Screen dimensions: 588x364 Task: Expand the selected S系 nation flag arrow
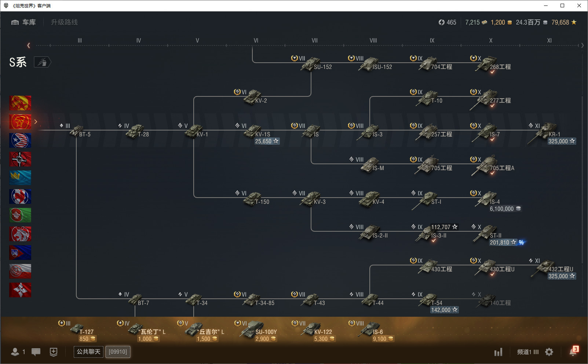tap(36, 122)
